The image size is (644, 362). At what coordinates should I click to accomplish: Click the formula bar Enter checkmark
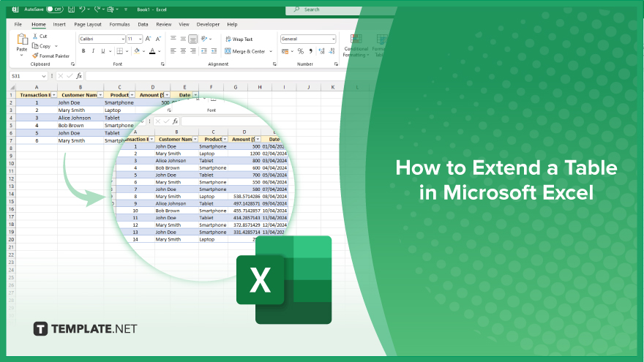[x=70, y=76]
